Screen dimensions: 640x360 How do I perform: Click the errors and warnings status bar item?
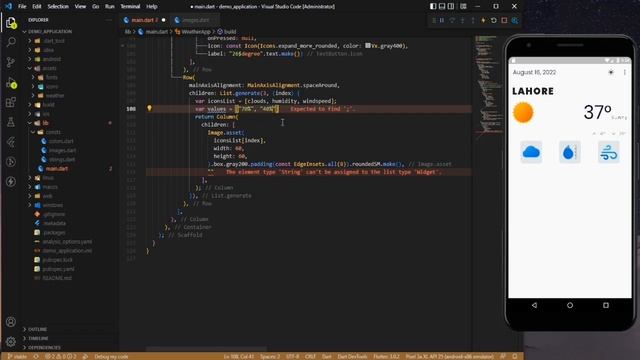point(61,356)
